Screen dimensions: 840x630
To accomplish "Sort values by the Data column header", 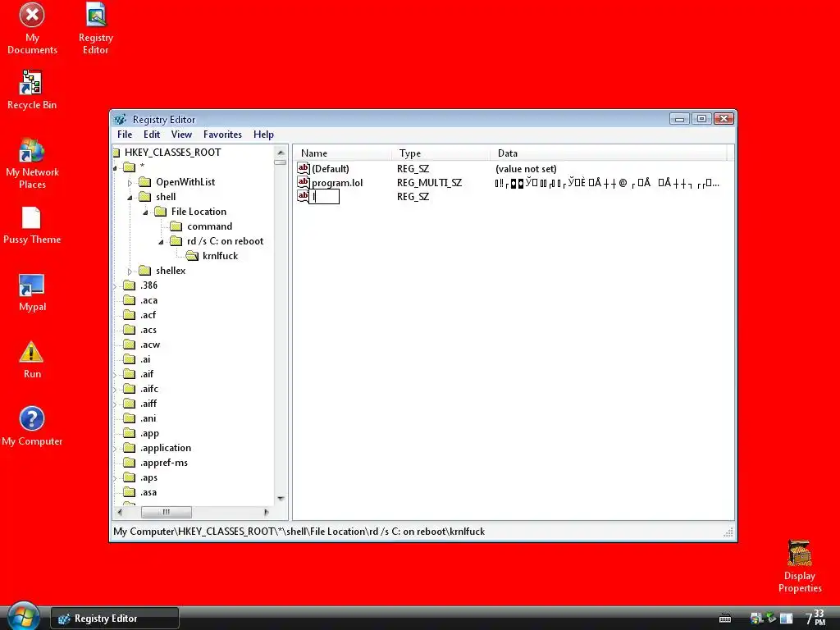I will tap(608, 153).
